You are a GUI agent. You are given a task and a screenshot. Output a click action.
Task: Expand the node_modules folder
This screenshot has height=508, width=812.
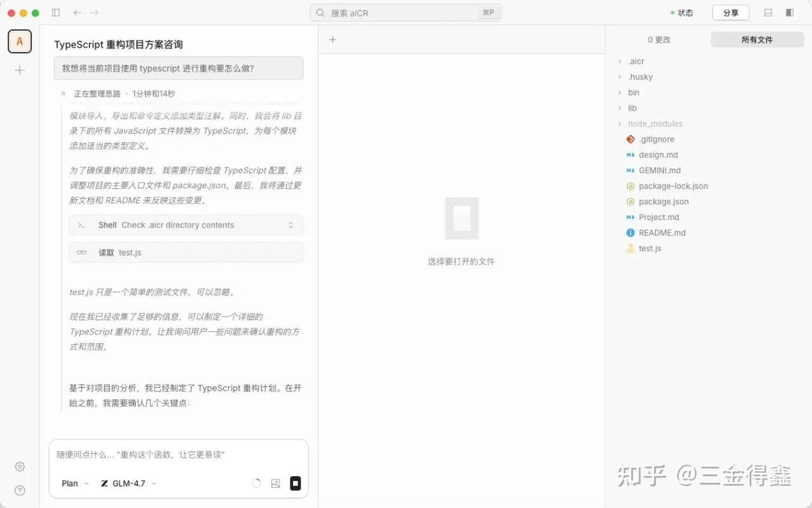(x=655, y=124)
